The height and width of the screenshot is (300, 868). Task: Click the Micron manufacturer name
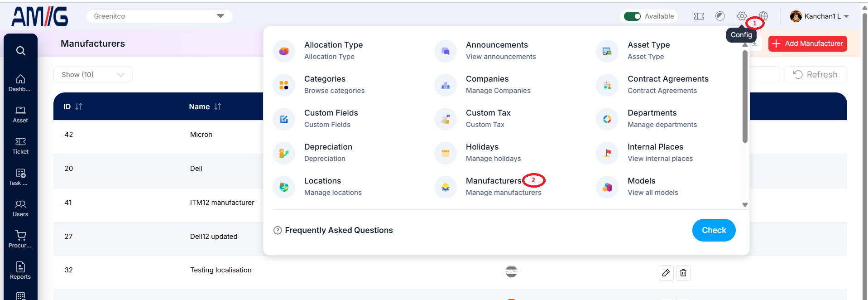pos(201,135)
